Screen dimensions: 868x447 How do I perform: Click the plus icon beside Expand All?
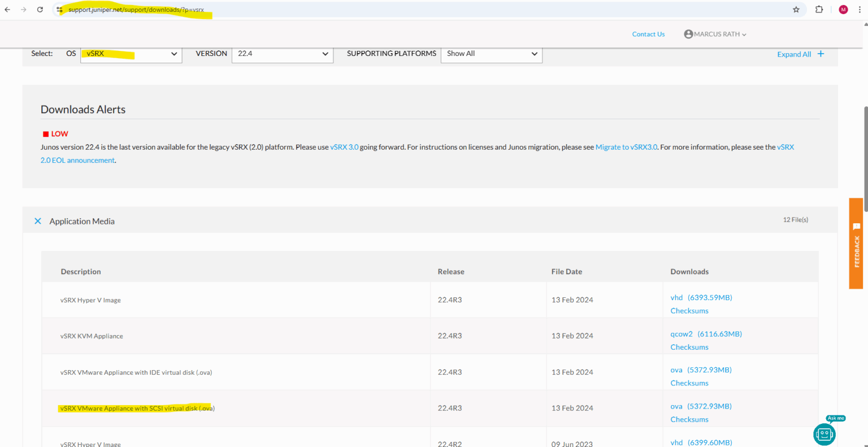pyautogui.click(x=821, y=54)
